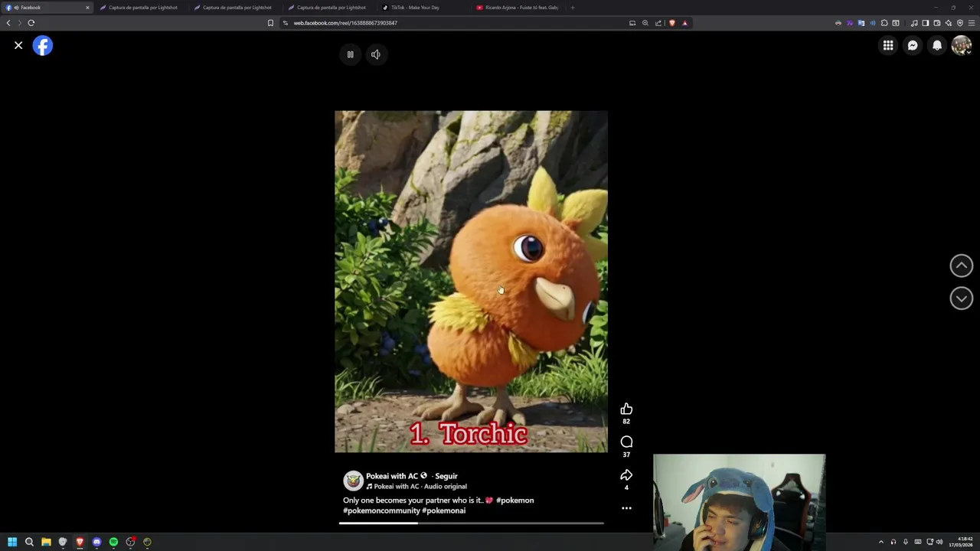Open the #pokemoncommunity hashtag

click(381, 510)
